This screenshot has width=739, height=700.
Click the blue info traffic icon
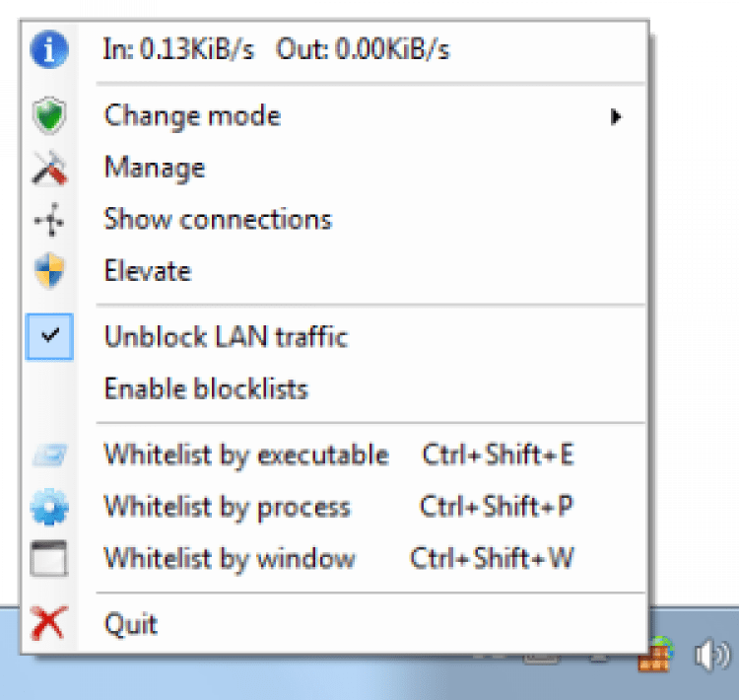coord(48,50)
